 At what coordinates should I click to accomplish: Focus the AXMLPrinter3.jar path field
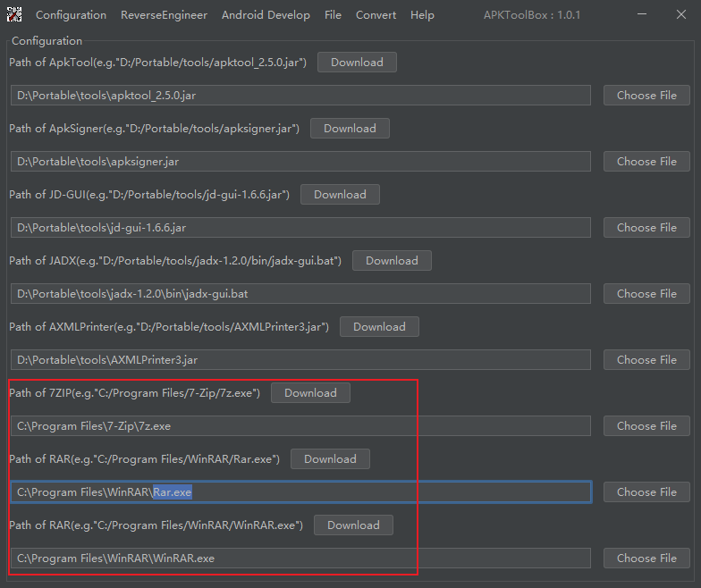pos(300,359)
